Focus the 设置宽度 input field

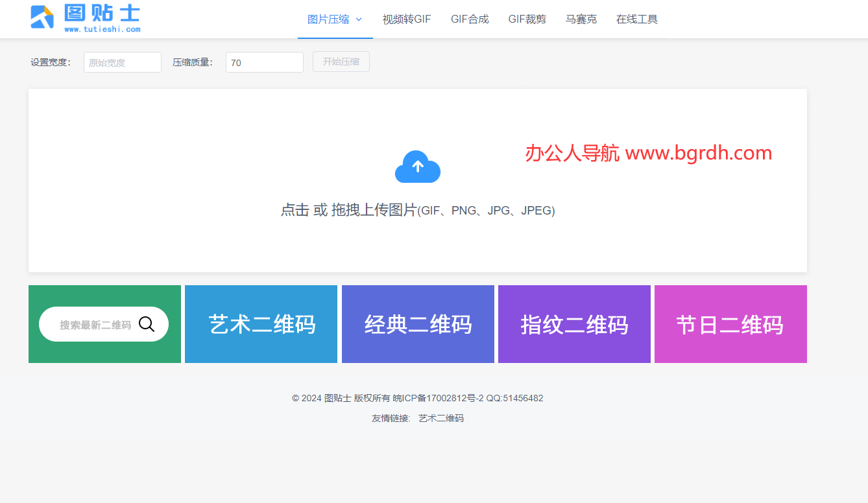123,62
